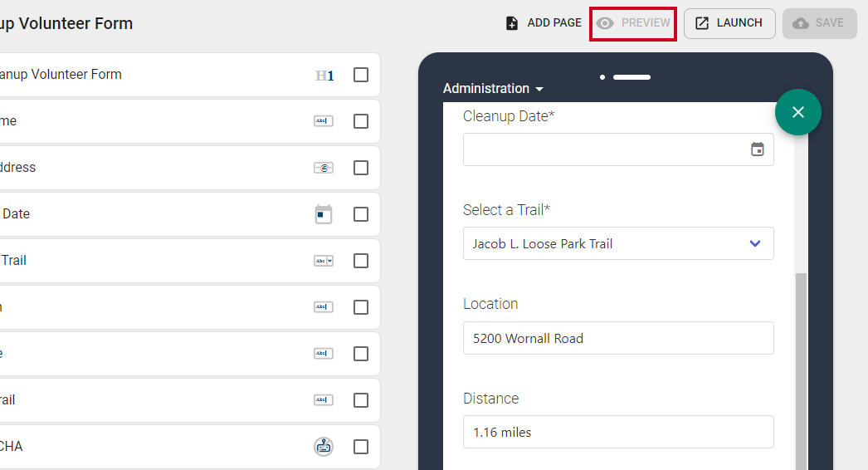Click the text field icon below Trail row
The height and width of the screenshot is (470, 868).
(x=324, y=307)
